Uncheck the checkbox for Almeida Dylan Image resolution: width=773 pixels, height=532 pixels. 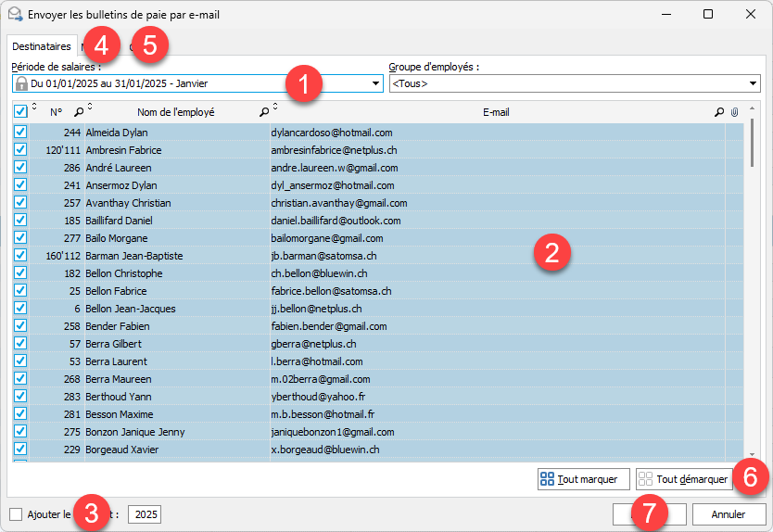coord(20,133)
